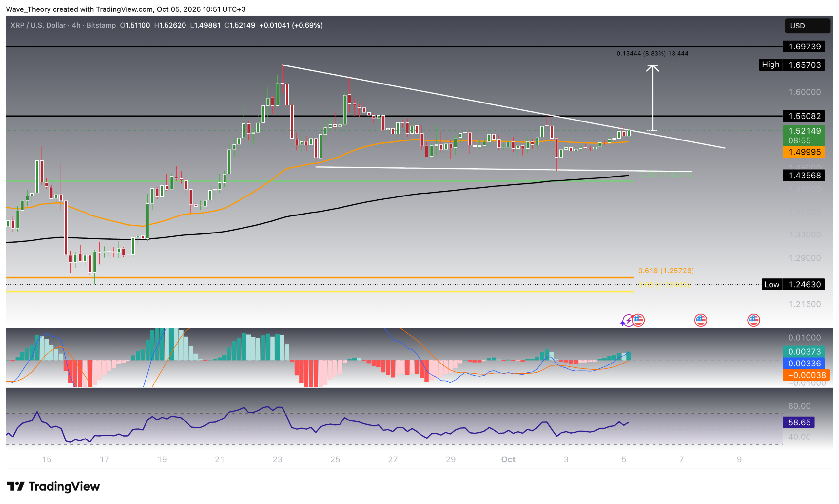This screenshot has width=839, height=504.
Task: Open the USD currency selector
Action: [807, 26]
